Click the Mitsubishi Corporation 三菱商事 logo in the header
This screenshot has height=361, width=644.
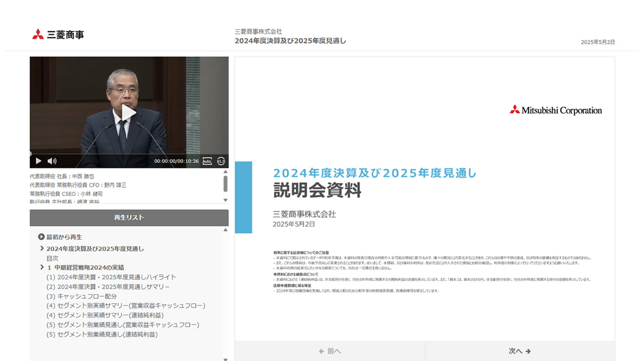(58, 34)
